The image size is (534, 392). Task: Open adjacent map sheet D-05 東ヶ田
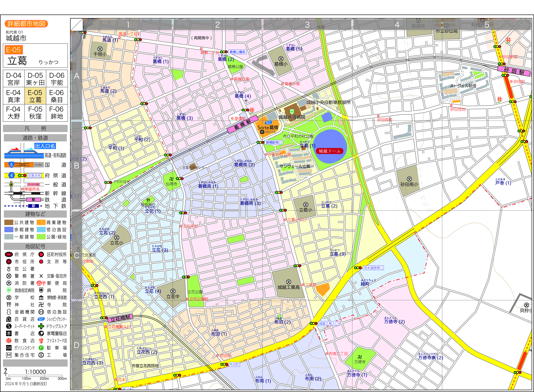pos(35,79)
